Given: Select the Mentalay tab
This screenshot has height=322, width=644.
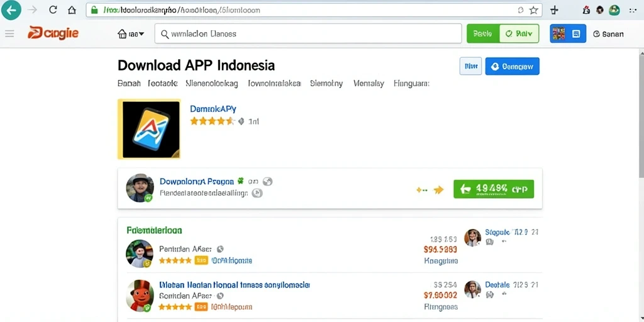Looking at the screenshot, I should pyautogui.click(x=369, y=84).
